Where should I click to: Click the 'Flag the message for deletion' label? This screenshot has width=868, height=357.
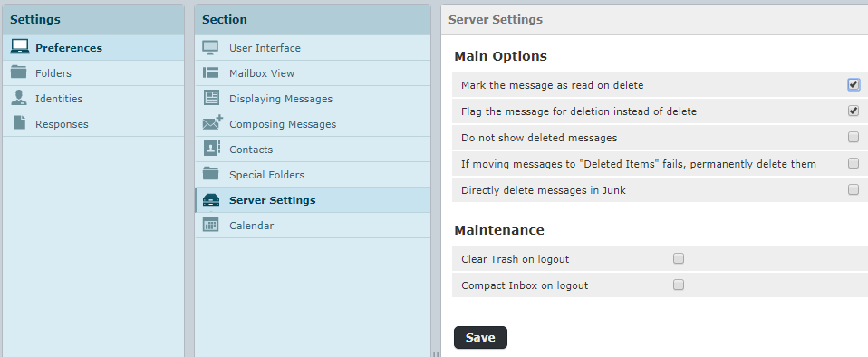(578, 111)
